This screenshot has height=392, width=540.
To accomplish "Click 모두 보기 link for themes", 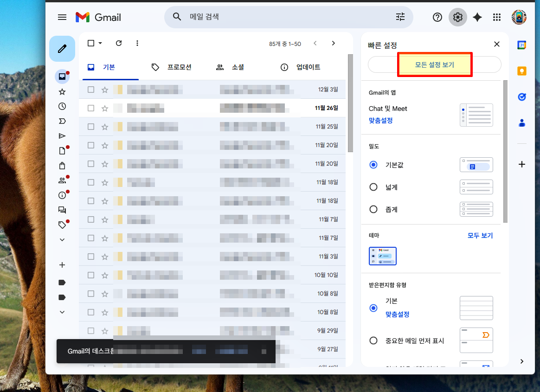I will 480,236.
